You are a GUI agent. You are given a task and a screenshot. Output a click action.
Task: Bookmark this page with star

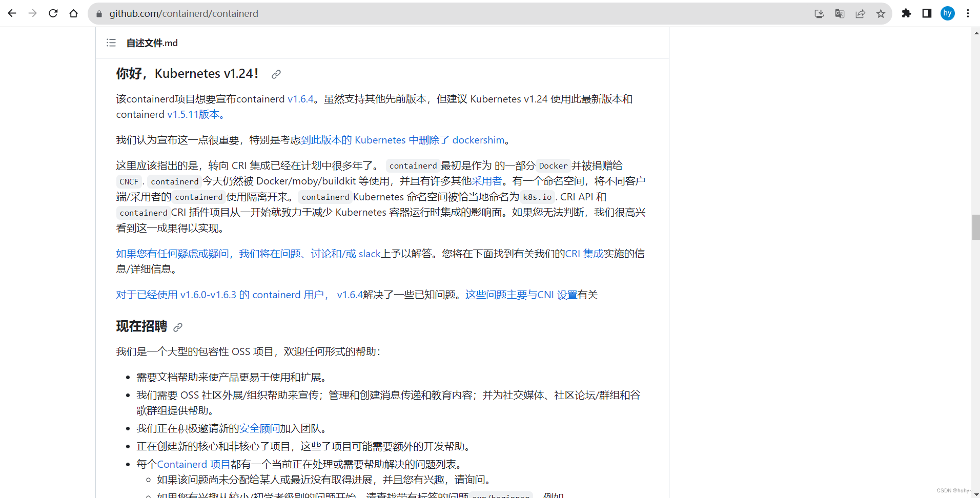(x=881, y=14)
